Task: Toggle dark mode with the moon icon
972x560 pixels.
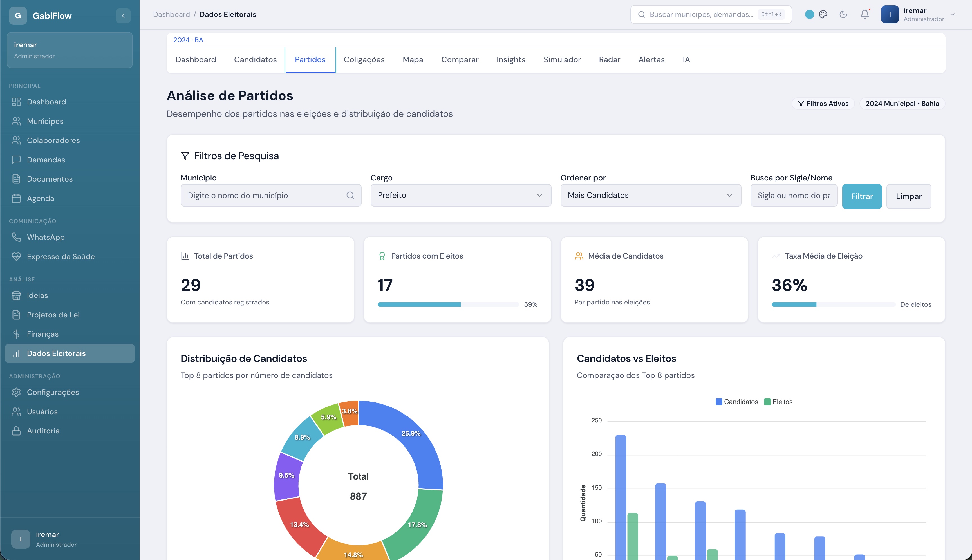Action: 843,15
